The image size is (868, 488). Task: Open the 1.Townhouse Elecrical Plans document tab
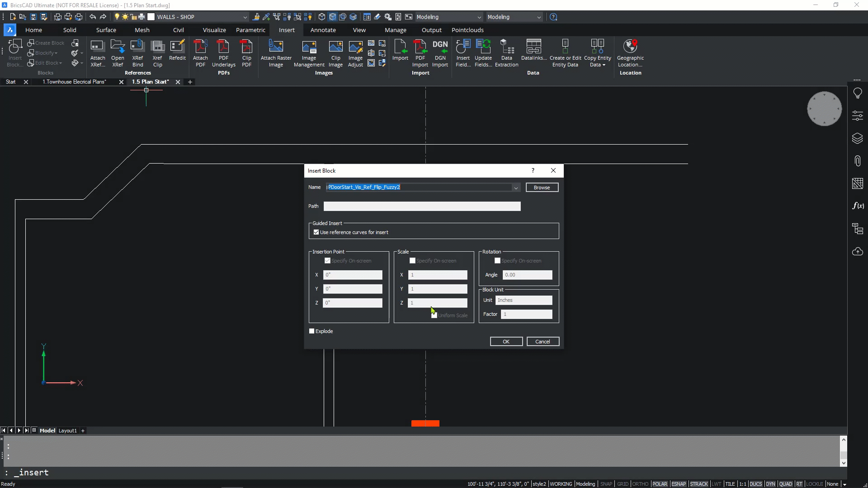pyautogui.click(x=75, y=82)
